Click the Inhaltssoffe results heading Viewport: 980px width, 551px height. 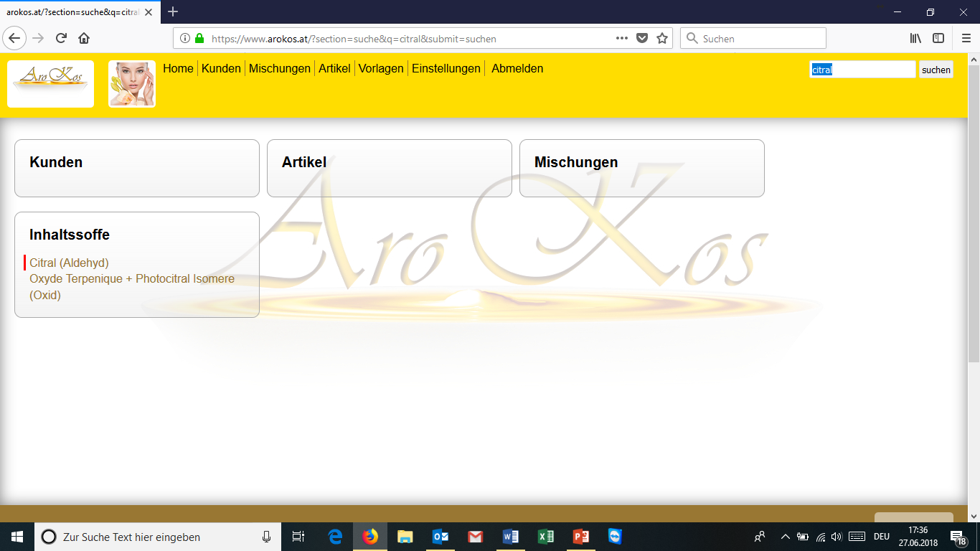[x=70, y=235]
